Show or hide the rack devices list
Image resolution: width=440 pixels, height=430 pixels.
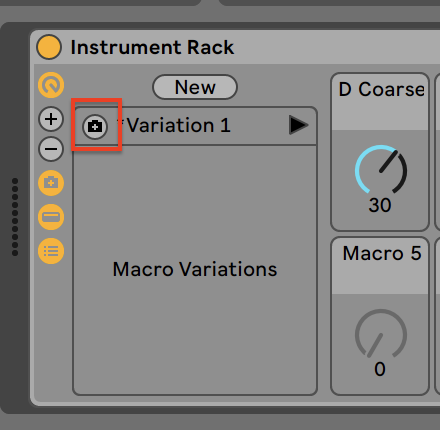(51, 251)
